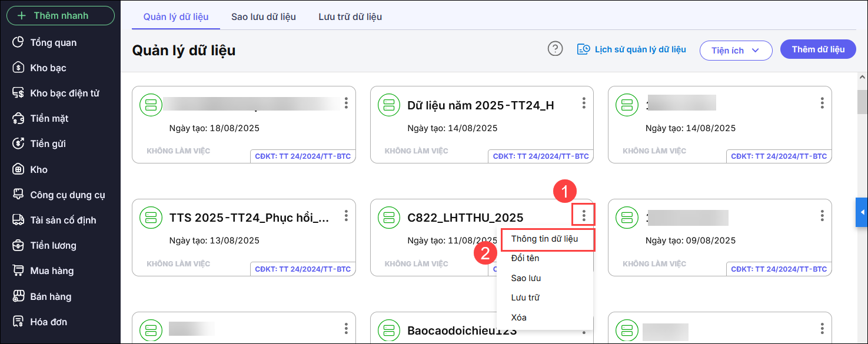The height and width of the screenshot is (344, 868).
Task: Click the help question mark icon
Action: 555,49
